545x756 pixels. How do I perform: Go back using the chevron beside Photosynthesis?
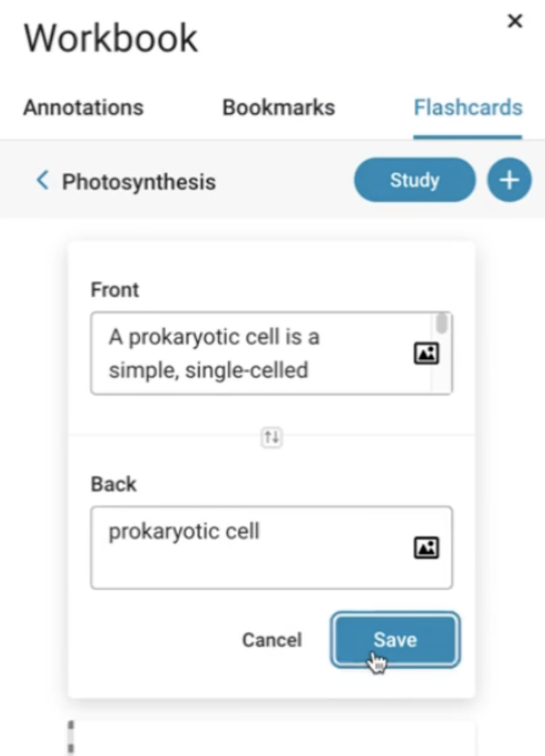pos(42,180)
